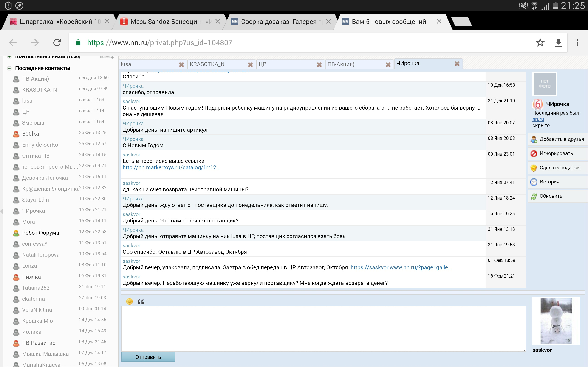588x367 pixels.
Task: Click the Игнорировать block icon
Action: [x=534, y=154]
